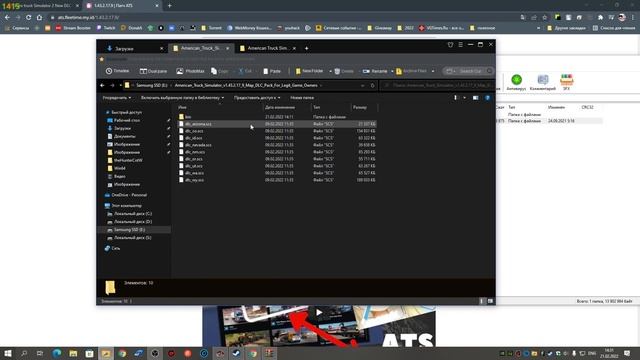
Task: Open PhotoMax from the toolbar
Action: coord(190,71)
